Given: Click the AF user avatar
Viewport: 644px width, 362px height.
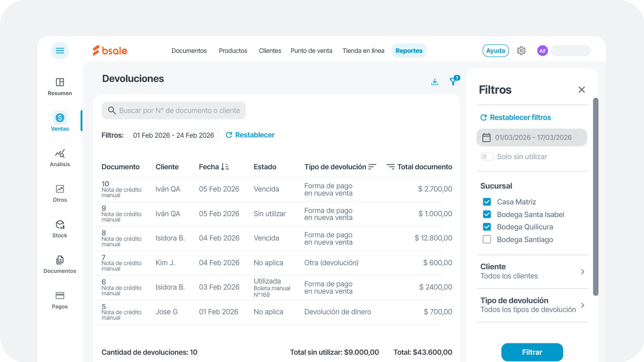Looking at the screenshot, I should pyautogui.click(x=542, y=51).
